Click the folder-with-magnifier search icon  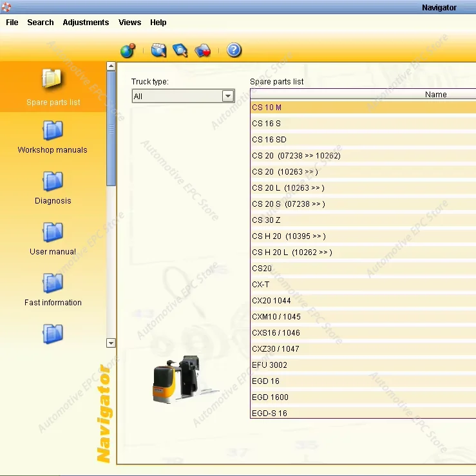(x=158, y=50)
